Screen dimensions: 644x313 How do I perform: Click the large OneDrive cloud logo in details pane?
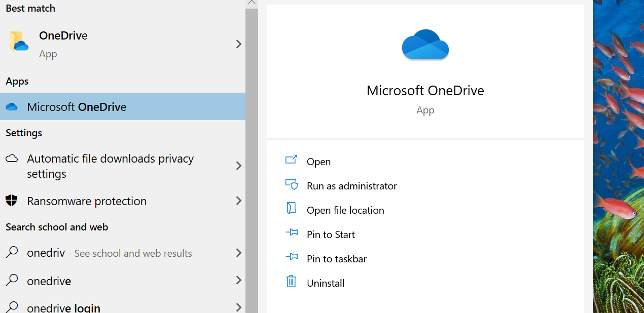[x=425, y=45]
